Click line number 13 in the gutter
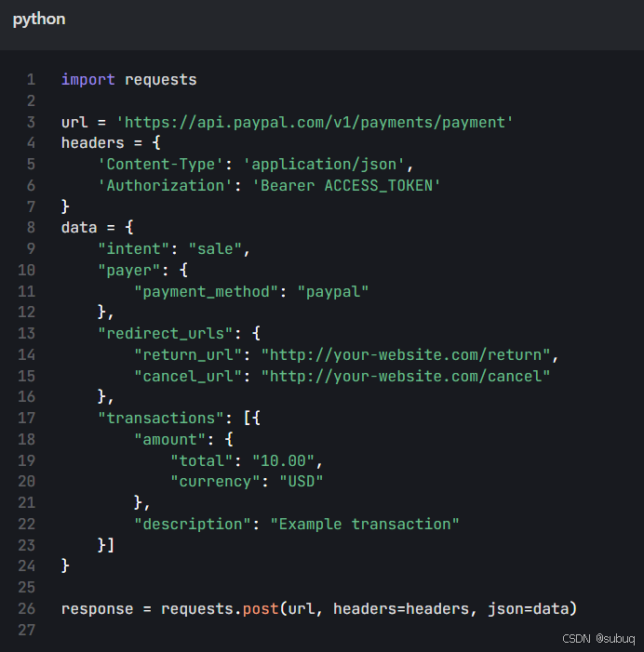 27,333
